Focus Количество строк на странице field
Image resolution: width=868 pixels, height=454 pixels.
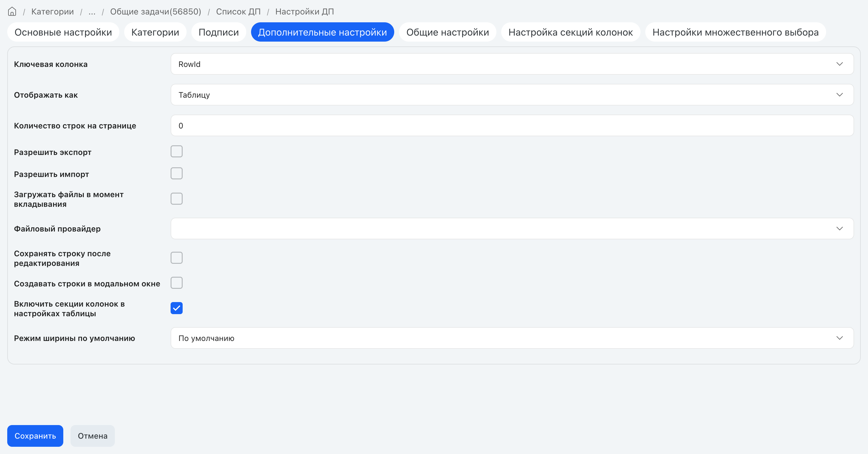[512, 125]
